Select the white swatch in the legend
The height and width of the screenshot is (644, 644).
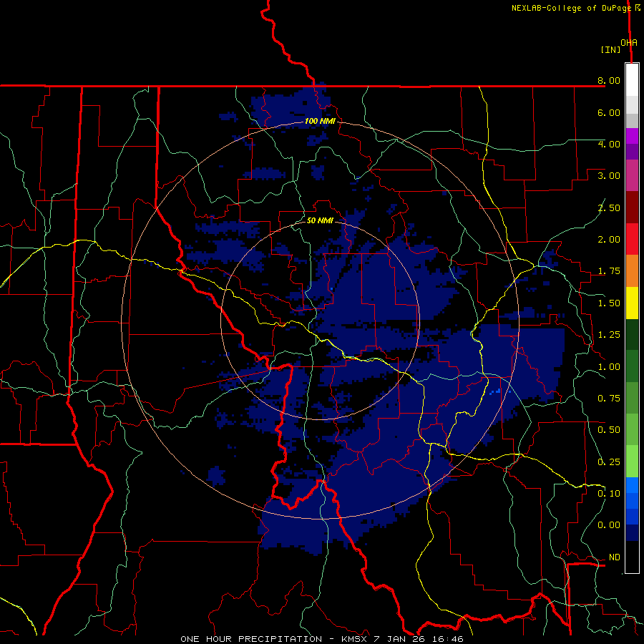[632, 79]
